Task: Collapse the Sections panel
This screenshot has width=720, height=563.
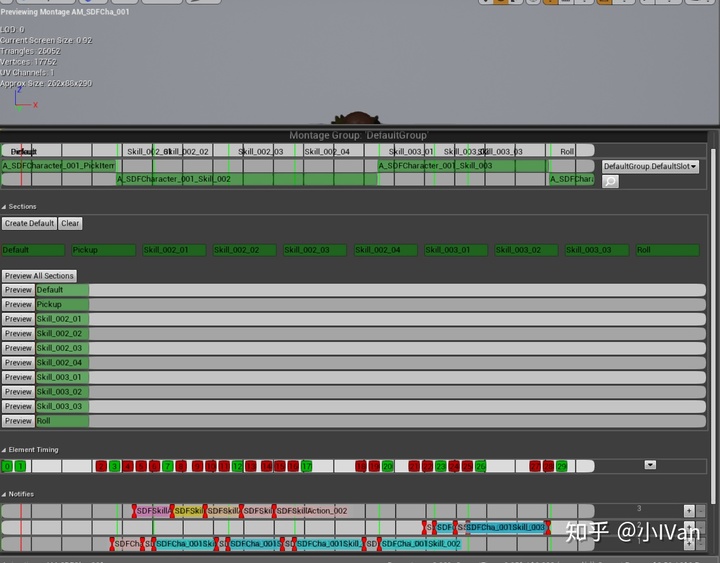Action: (x=4, y=207)
